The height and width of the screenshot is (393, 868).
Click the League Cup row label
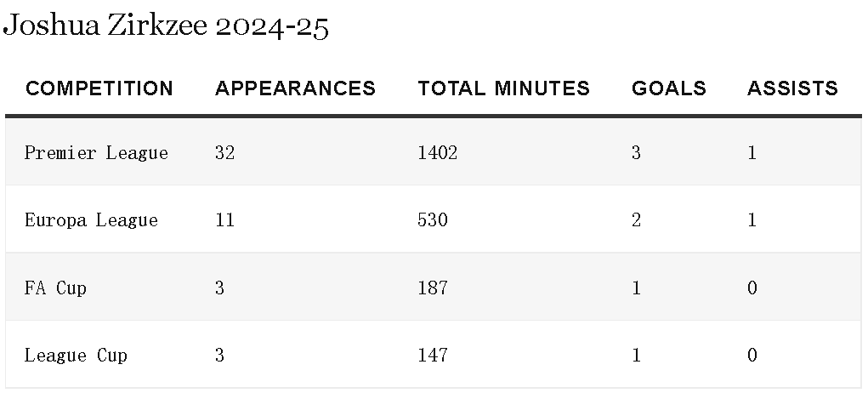click(x=76, y=356)
